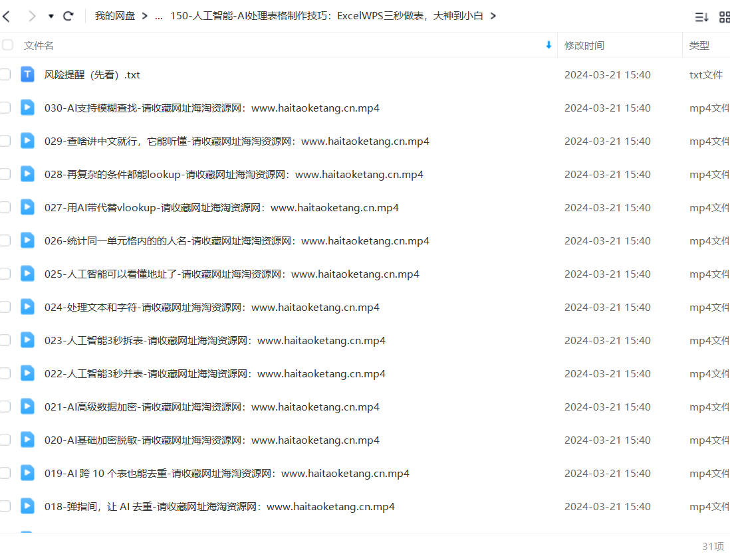
Task: Open the 021-AI高级数据加密 video file
Action: click(212, 407)
